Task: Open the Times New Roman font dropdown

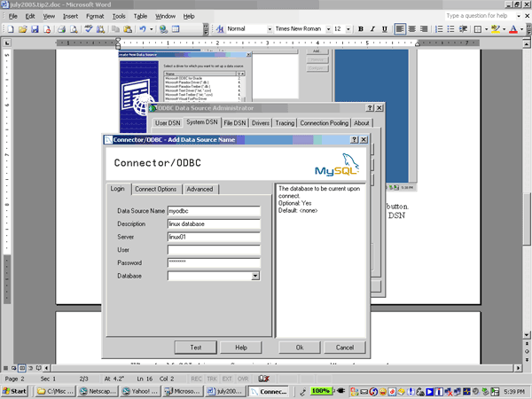Action: 328,29
